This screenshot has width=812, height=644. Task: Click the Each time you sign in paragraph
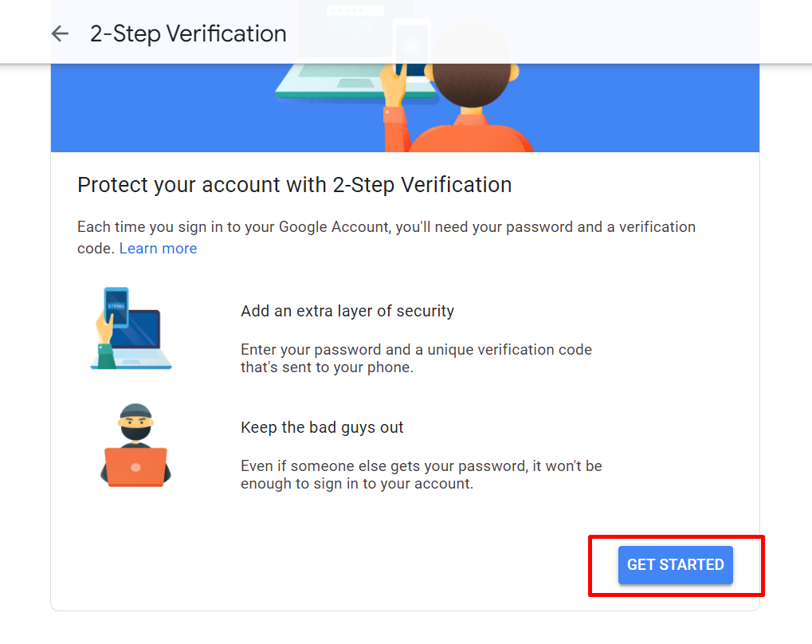point(386,238)
